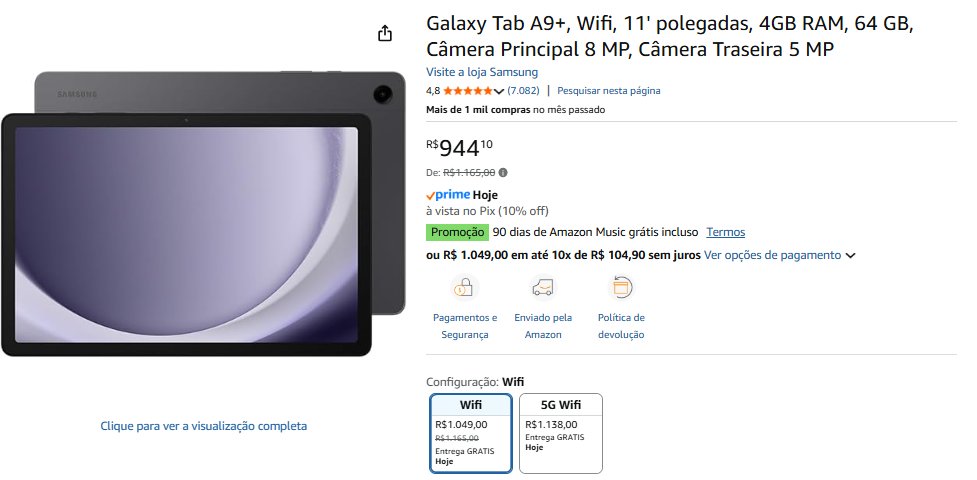Click the Pagamentos e Segurança icon

(x=464, y=288)
